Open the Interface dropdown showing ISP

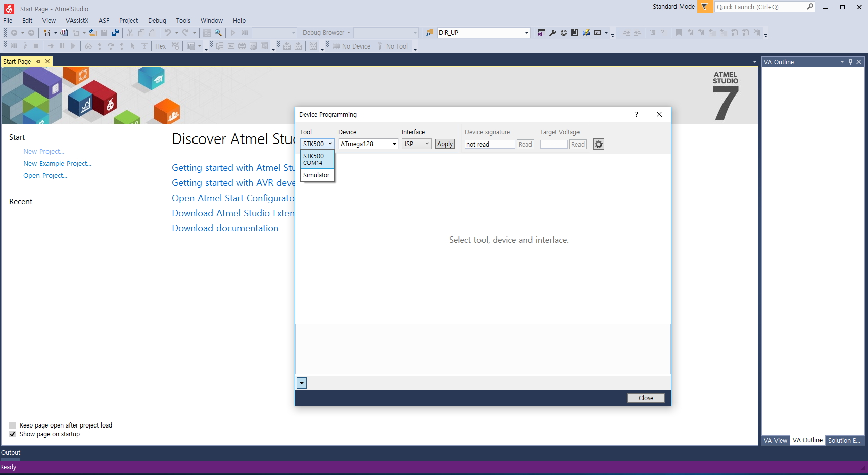point(416,144)
